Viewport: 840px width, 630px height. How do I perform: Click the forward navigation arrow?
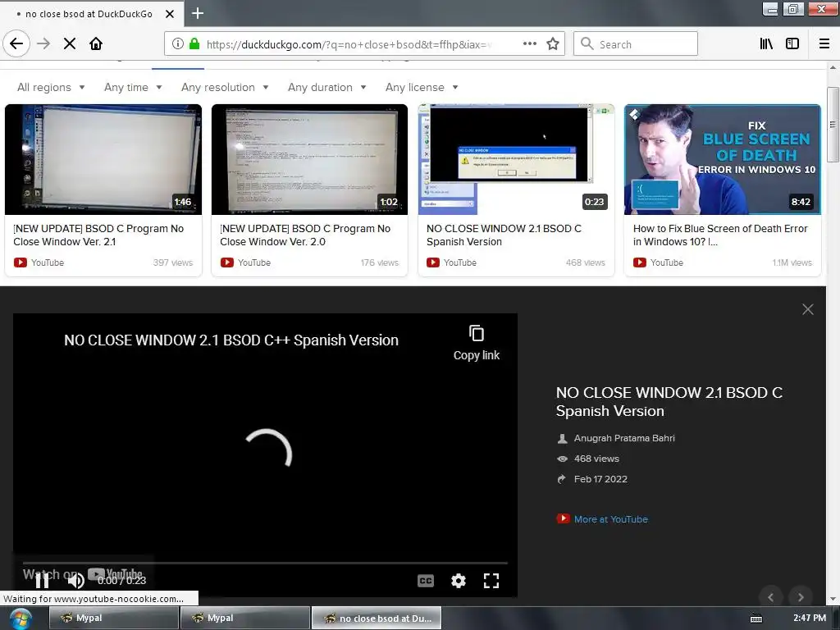pyautogui.click(x=43, y=43)
